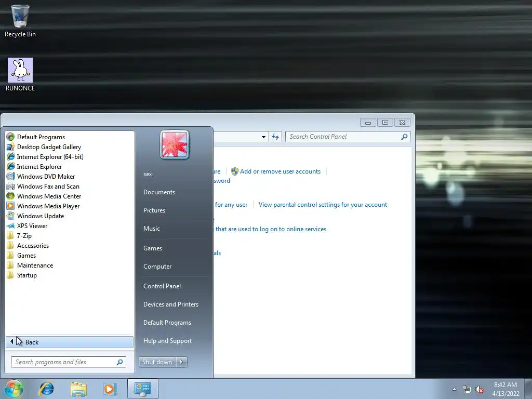
Task: Open Windows Update icon
Action: pos(10,216)
